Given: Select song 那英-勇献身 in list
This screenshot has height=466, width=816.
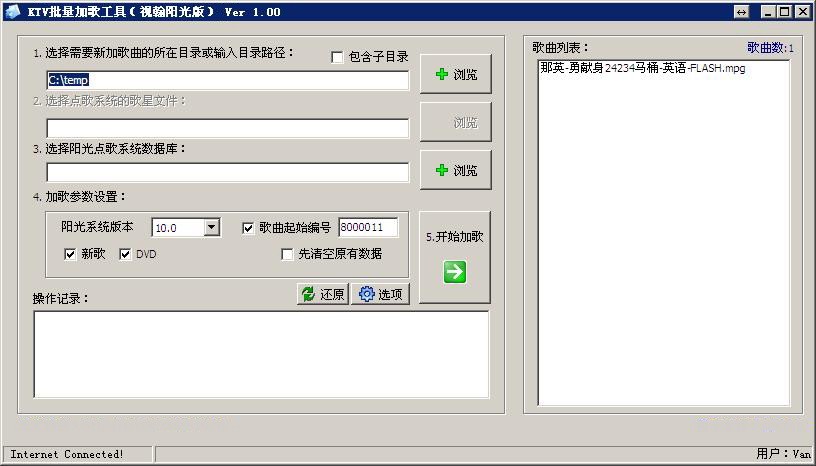Looking at the screenshot, I should tap(643, 68).
